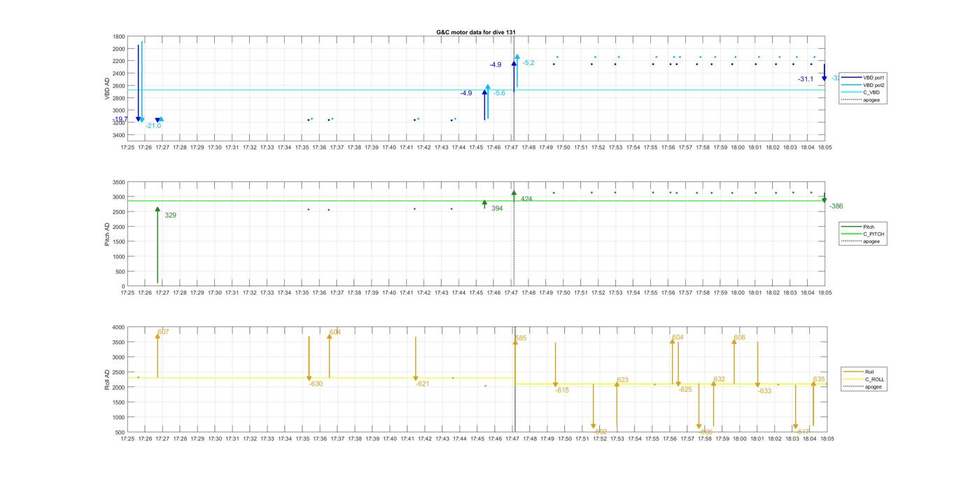Viewport: 980px width, 485px height.
Task: Click the title 'G&C motor data for dive 131'
Action: coord(476,32)
